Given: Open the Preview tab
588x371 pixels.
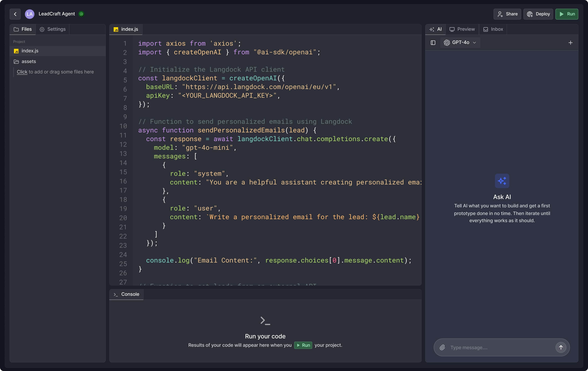Looking at the screenshot, I should 462,29.
